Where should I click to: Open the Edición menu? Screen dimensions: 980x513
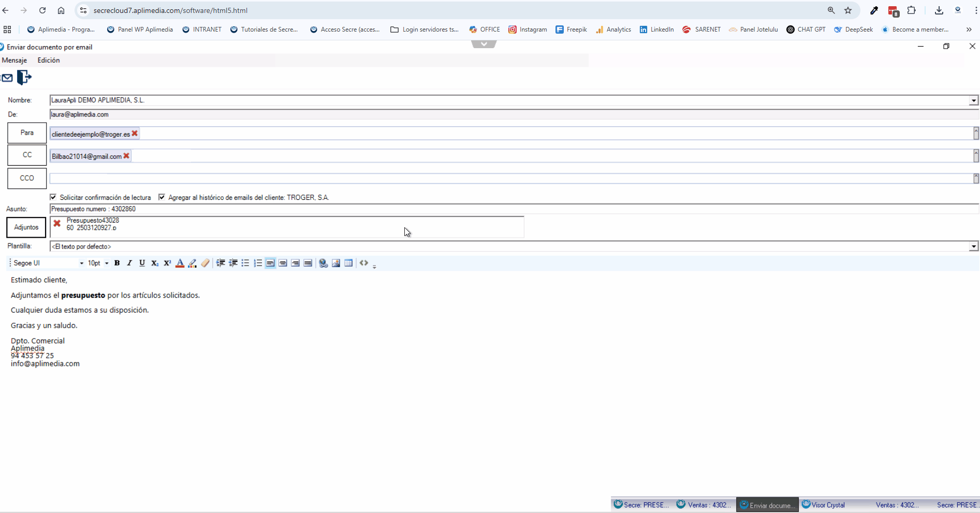click(49, 60)
